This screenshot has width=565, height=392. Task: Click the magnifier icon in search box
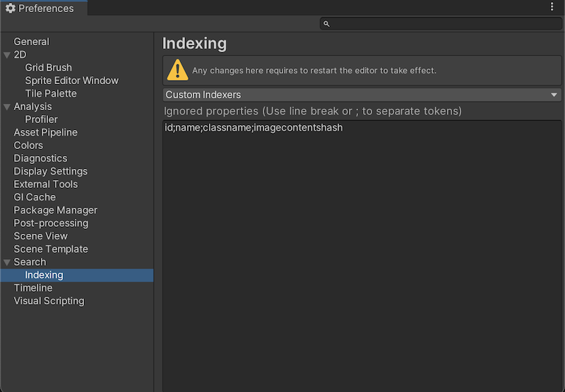click(326, 24)
